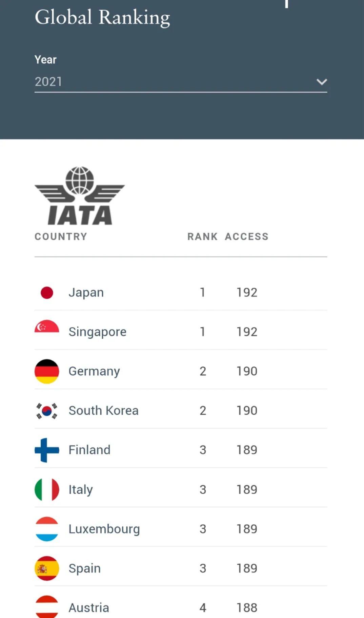
Task: Click the South Korea flag icon
Action: pos(47,411)
